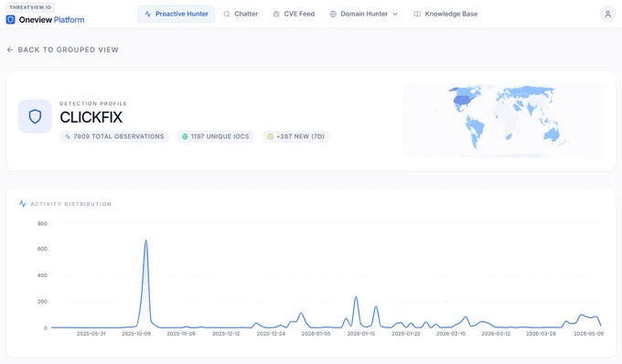Screen dimensions: 622x364
Task: Switch to the Chatter tab
Action: [241, 14]
